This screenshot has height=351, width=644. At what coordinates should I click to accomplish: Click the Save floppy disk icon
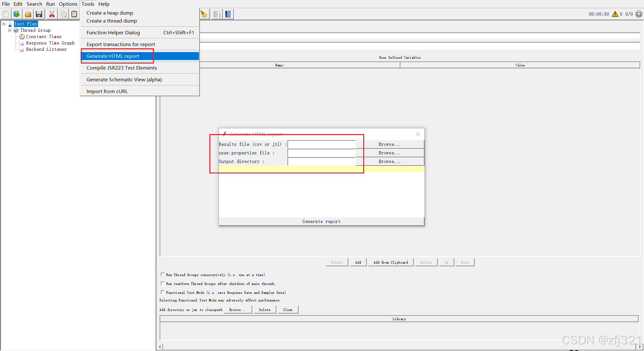(x=39, y=14)
